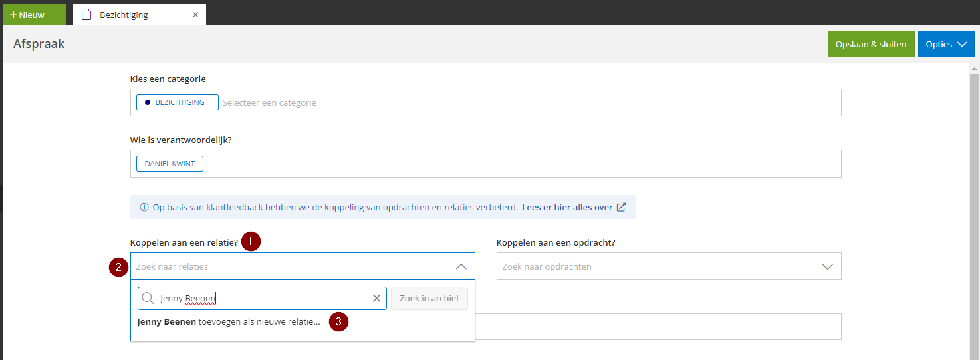Click the magnifier icon in search box
980x360 pixels.
coord(148,299)
